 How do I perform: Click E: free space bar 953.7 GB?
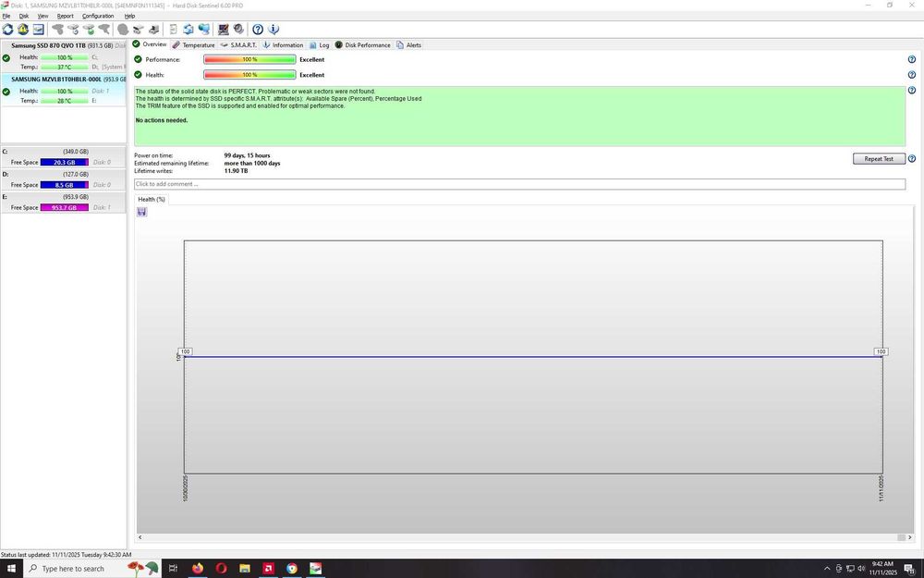pyautogui.click(x=65, y=207)
